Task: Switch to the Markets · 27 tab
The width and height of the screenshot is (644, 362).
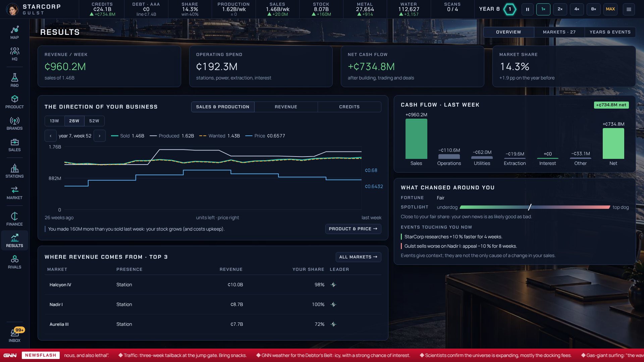Action: tap(559, 32)
